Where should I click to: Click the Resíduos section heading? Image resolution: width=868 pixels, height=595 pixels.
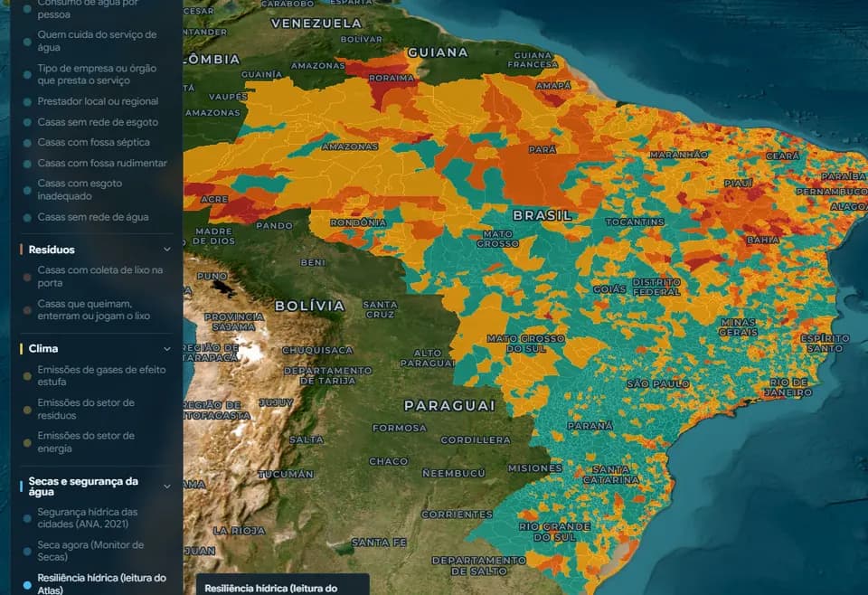tap(52, 250)
